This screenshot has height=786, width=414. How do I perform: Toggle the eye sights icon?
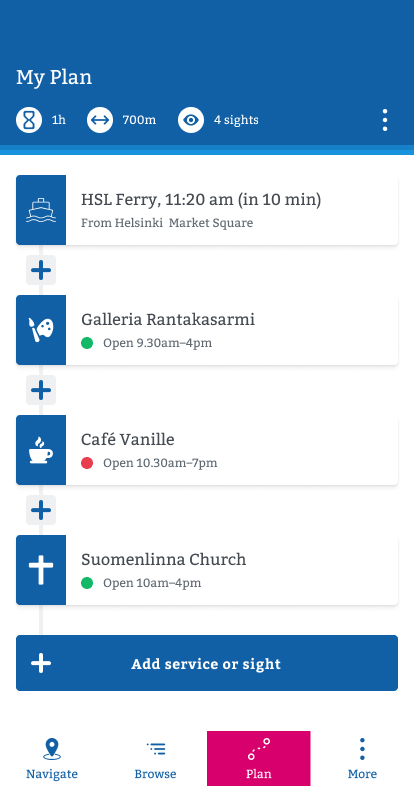click(191, 120)
